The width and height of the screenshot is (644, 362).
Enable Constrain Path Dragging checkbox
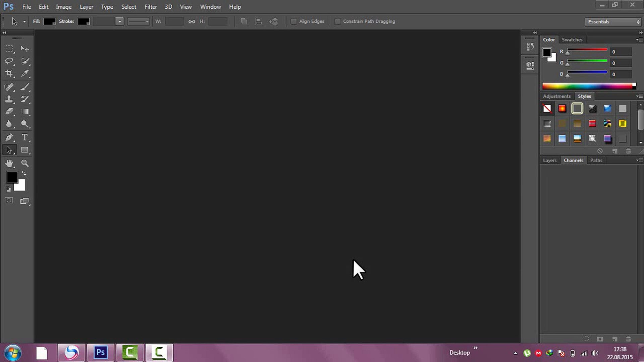[338, 21]
